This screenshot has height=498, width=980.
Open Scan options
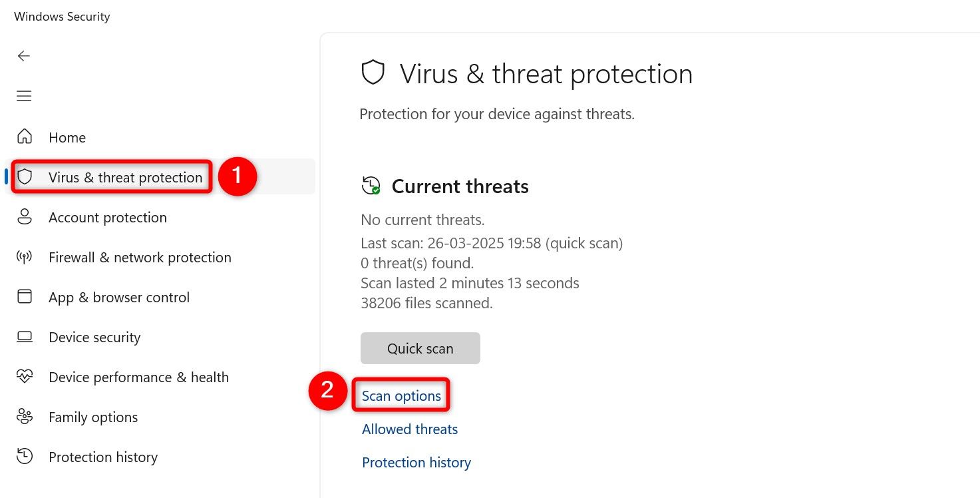click(401, 395)
